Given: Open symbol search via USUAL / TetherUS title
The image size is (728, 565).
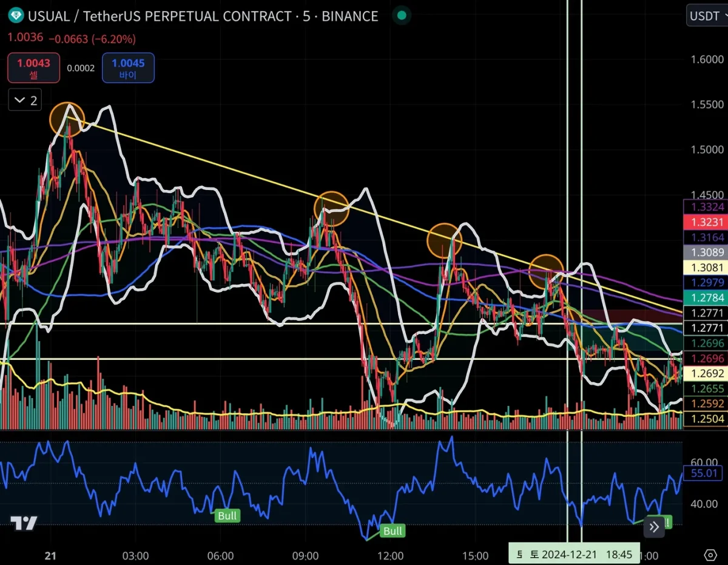Looking at the screenshot, I should click(x=203, y=16).
